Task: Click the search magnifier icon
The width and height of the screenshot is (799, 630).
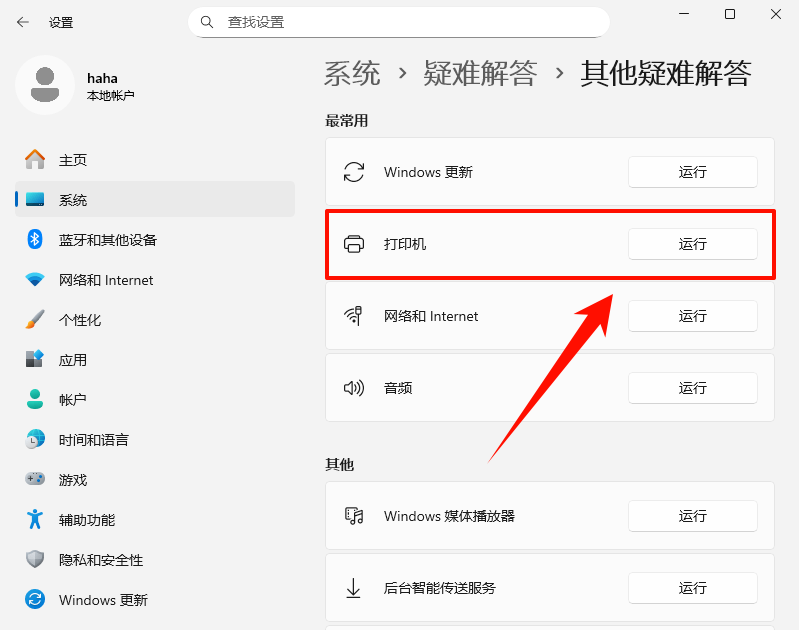Action: (206, 22)
